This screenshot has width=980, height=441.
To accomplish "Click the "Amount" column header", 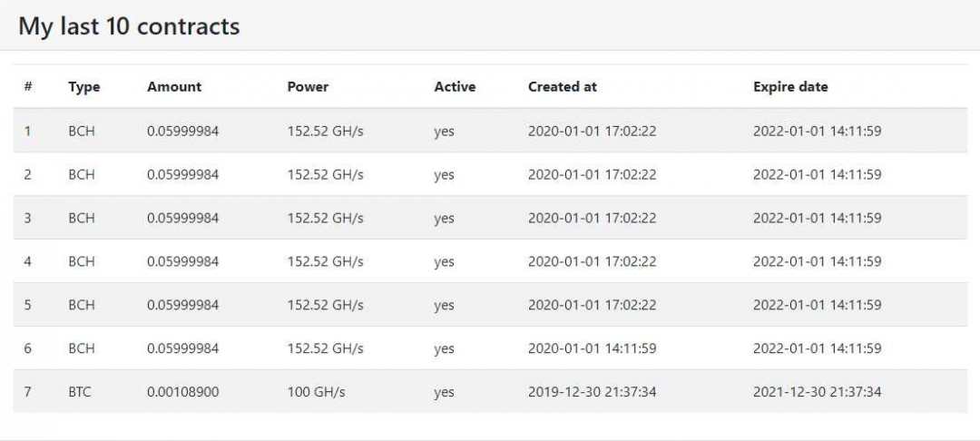I will click(x=174, y=87).
